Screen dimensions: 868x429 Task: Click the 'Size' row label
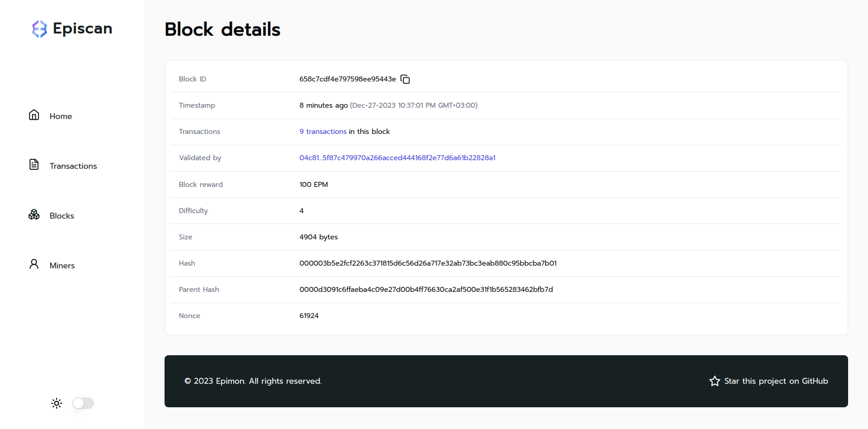(x=185, y=237)
